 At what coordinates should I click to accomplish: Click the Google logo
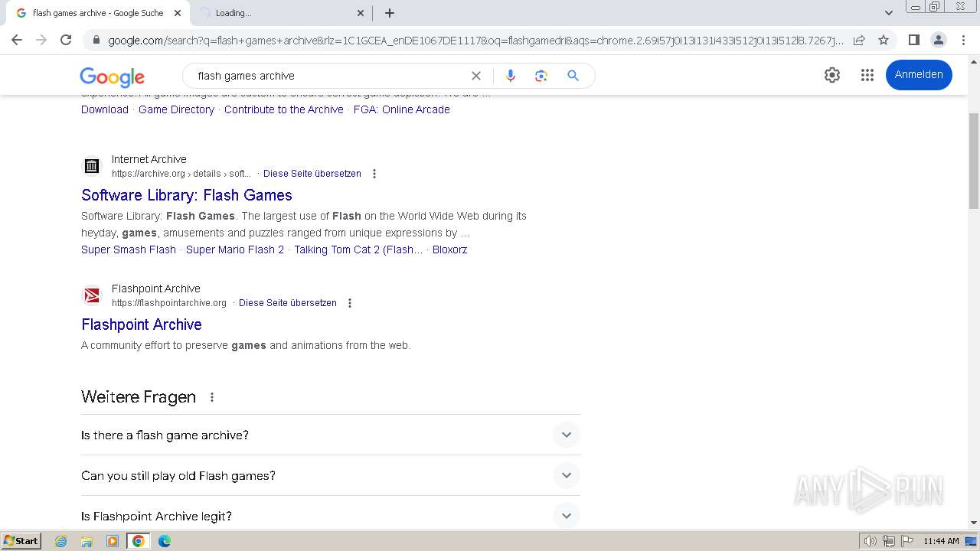coord(113,77)
